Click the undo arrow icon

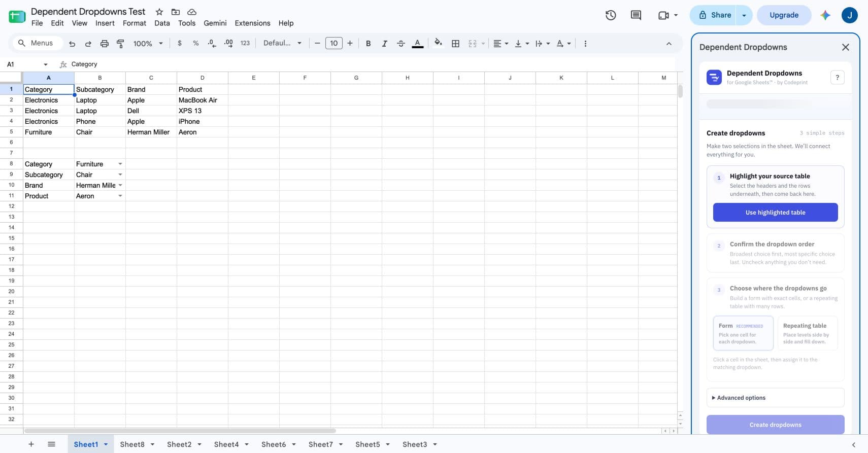(x=72, y=44)
